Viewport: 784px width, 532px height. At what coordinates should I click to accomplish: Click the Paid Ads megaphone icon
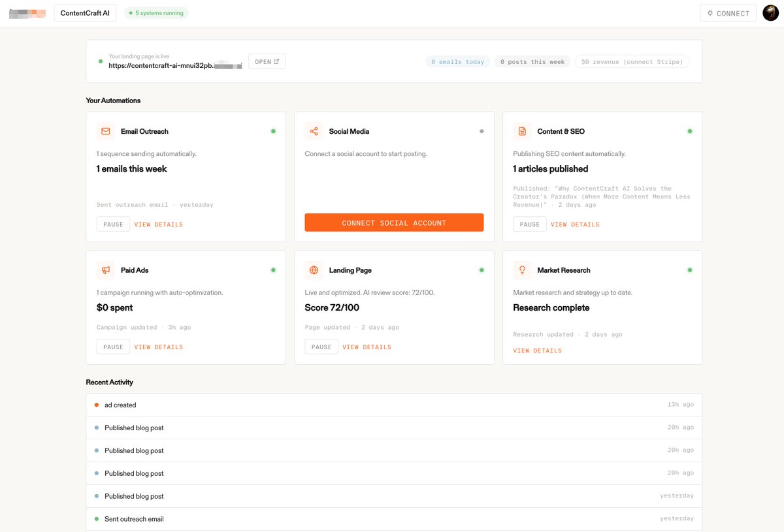tap(106, 270)
